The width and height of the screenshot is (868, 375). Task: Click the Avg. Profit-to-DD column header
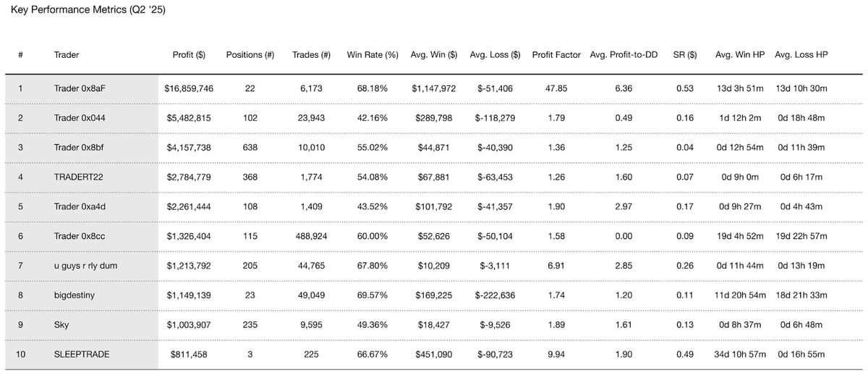tap(624, 54)
